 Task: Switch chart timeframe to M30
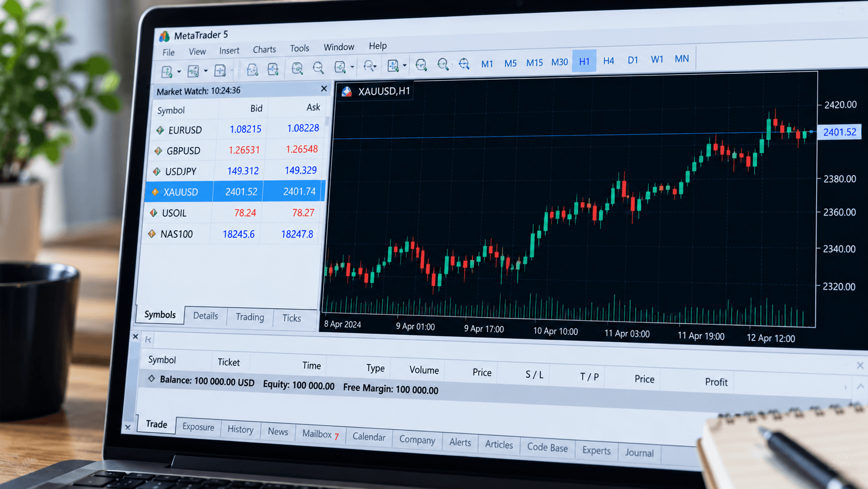coord(560,62)
